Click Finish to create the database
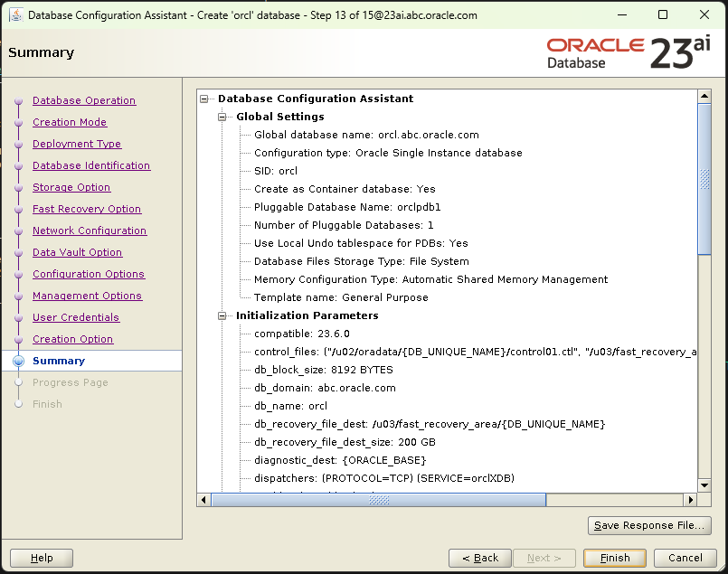This screenshot has height=574, width=728. [x=614, y=558]
